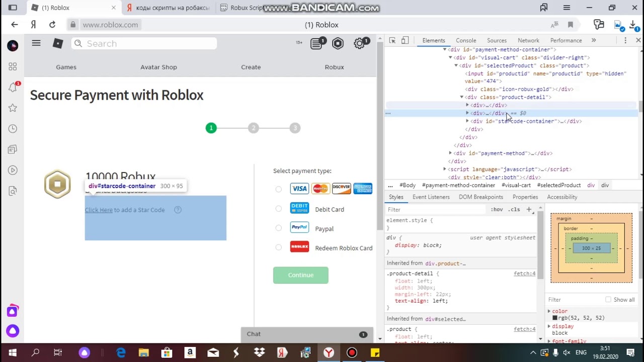Image resolution: width=644 pixels, height=362 pixels.
Task: Click the Star Code help question icon
Action: pos(178,210)
